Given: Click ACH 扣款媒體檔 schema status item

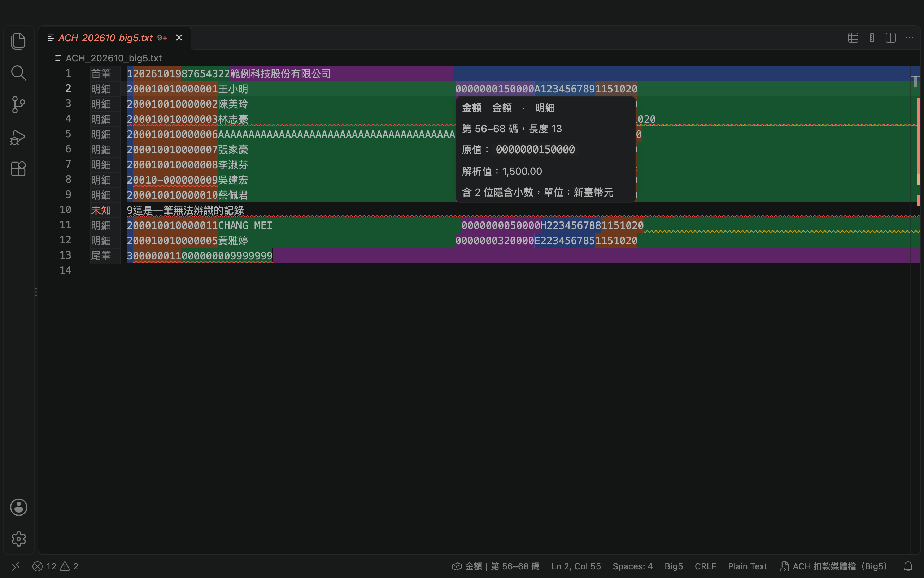Looking at the screenshot, I should click(x=833, y=566).
